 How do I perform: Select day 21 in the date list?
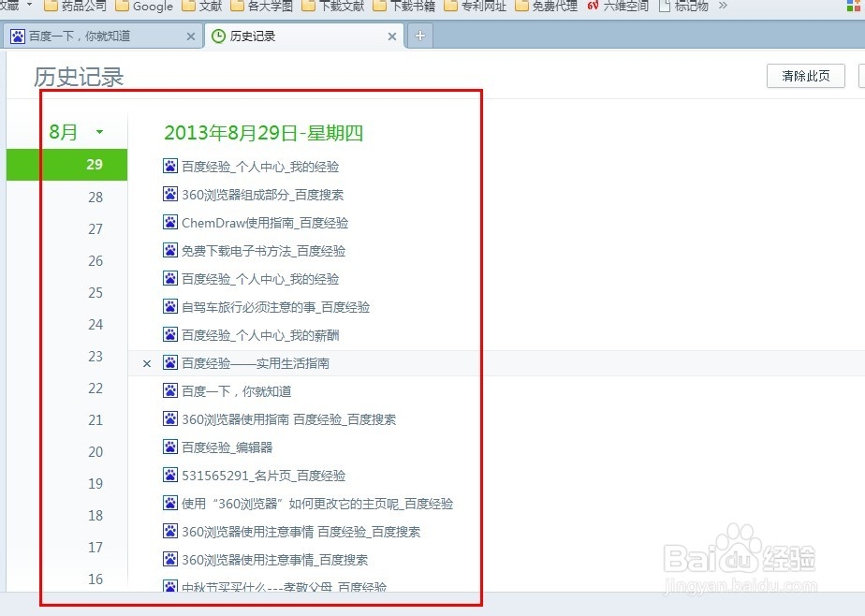[95, 419]
